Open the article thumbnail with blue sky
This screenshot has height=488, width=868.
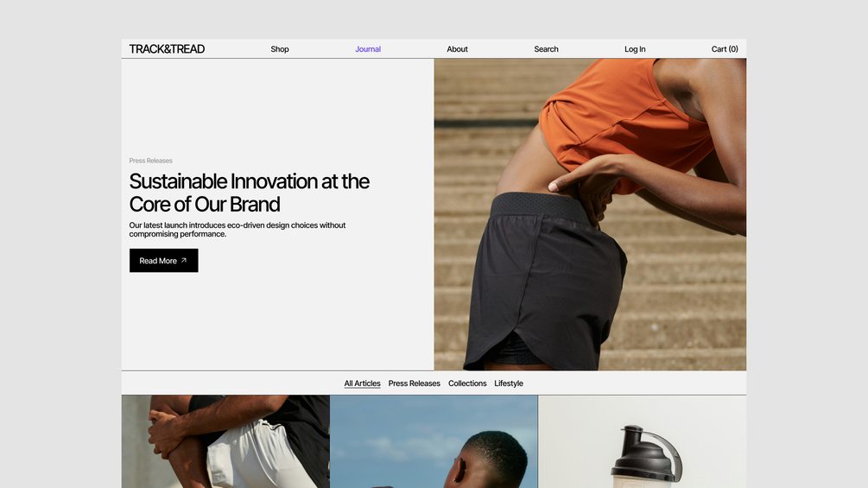click(x=434, y=441)
